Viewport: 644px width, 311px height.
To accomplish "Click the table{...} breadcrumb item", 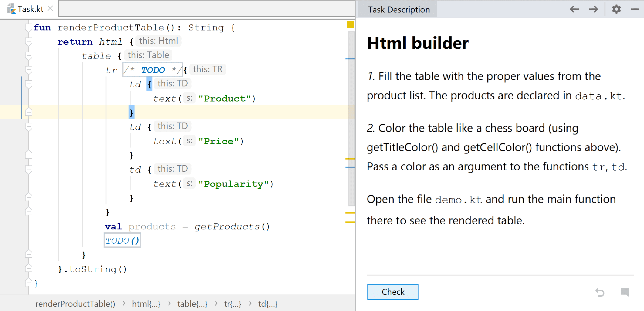I will click(192, 304).
